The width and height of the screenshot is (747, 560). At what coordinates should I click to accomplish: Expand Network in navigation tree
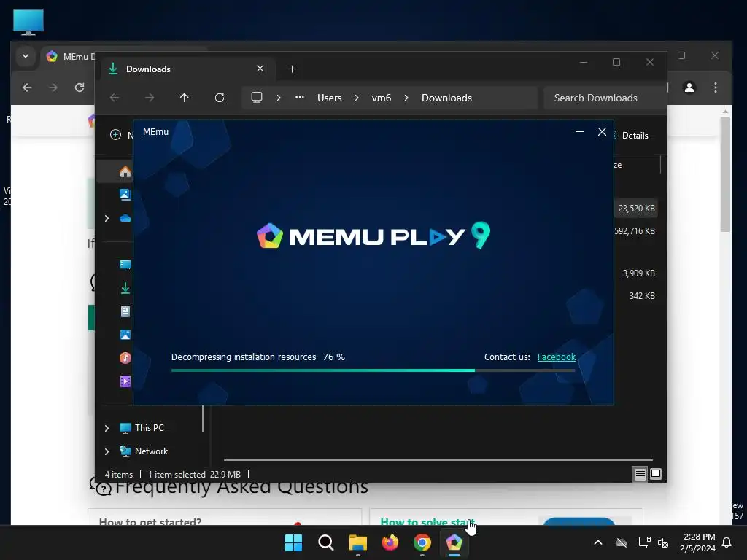tap(107, 451)
